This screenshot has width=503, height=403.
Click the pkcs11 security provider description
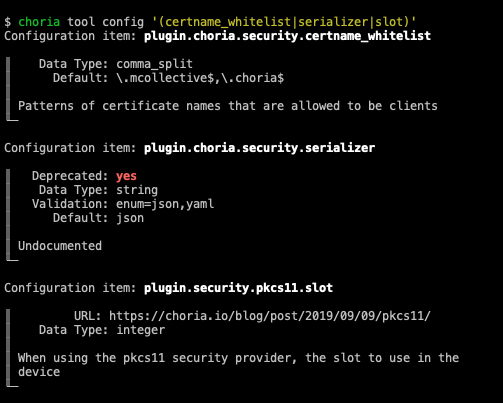pos(238,365)
